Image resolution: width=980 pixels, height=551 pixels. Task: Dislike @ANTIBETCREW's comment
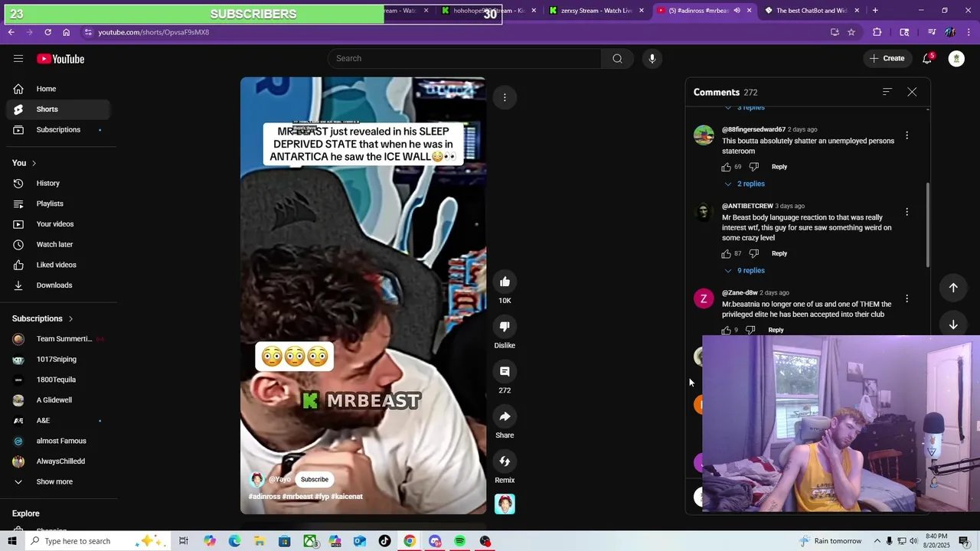tap(754, 253)
